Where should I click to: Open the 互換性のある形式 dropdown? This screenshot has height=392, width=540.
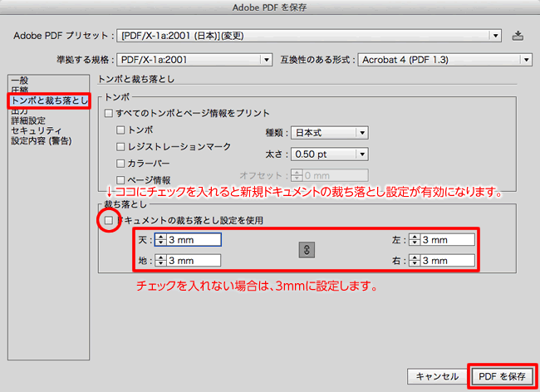(x=445, y=60)
